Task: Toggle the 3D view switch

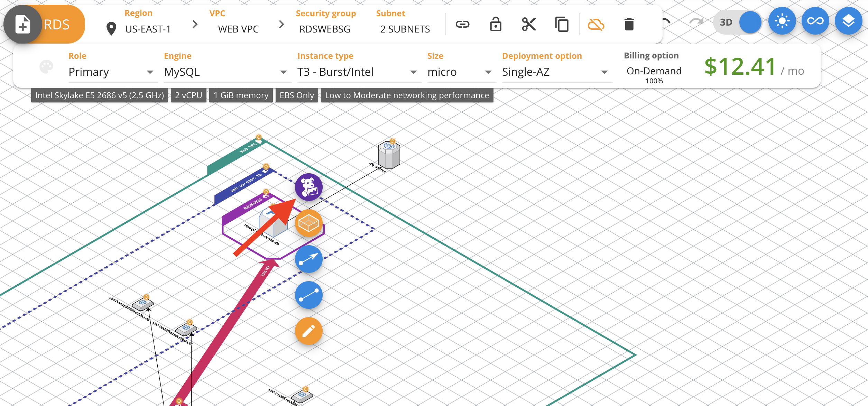Action: 737,22
